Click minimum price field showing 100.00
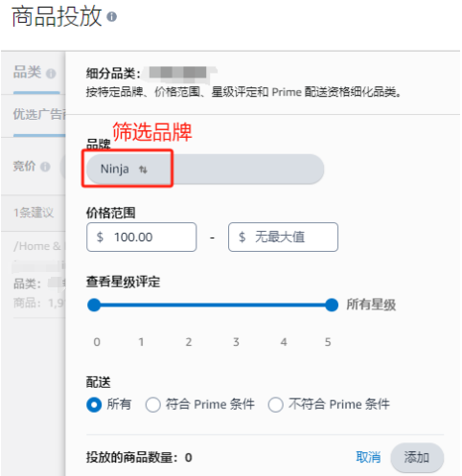The image size is (462, 476). click(141, 238)
